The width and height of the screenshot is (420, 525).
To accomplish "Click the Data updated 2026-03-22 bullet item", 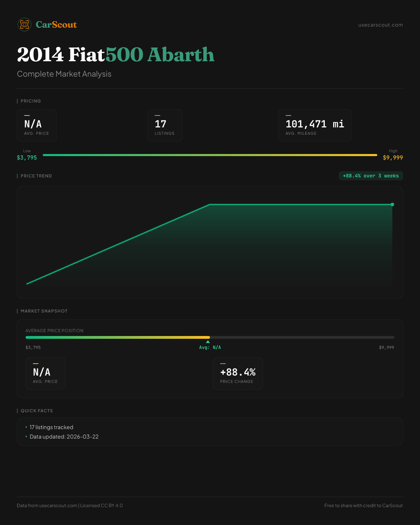I will (64, 437).
